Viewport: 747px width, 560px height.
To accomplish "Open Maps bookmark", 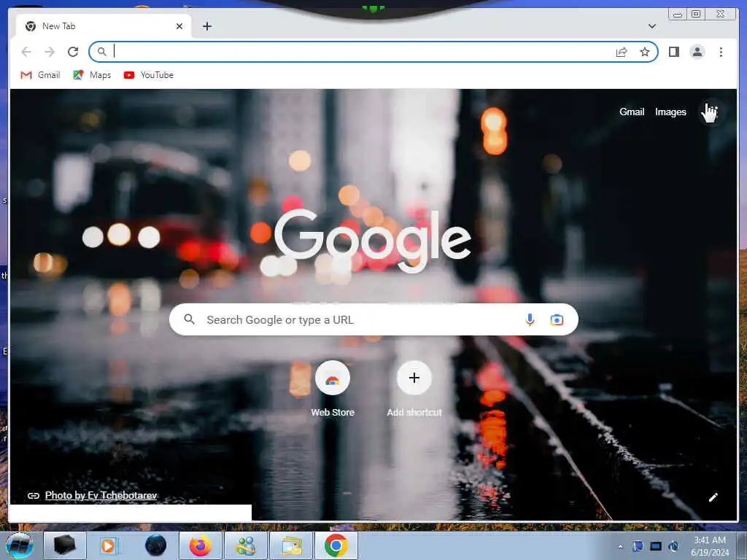I will tap(92, 75).
